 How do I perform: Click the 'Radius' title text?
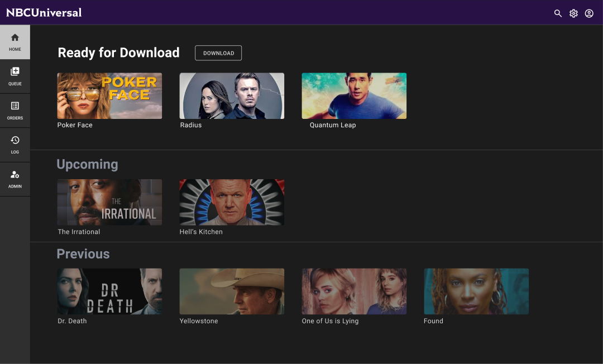tap(191, 125)
